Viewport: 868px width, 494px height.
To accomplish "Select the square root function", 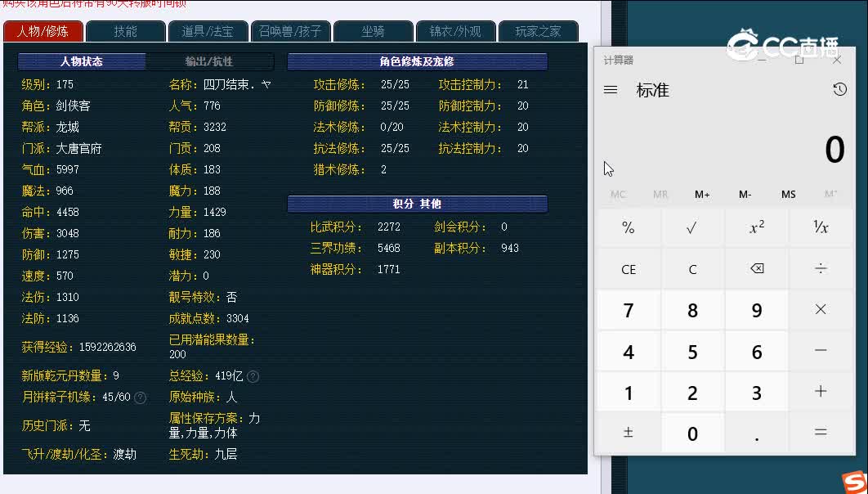I will coord(692,227).
